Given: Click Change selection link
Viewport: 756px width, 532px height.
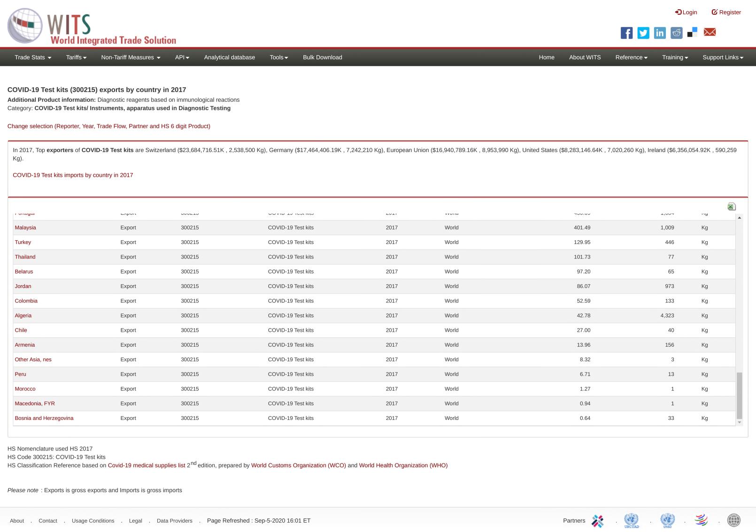Looking at the screenshot, I should click(x=109, y=126).
